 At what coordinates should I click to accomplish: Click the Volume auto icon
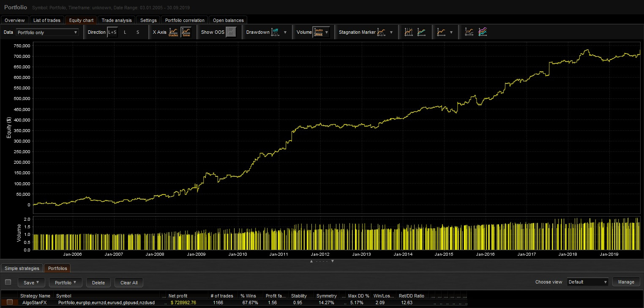click(x=318, y=32)
